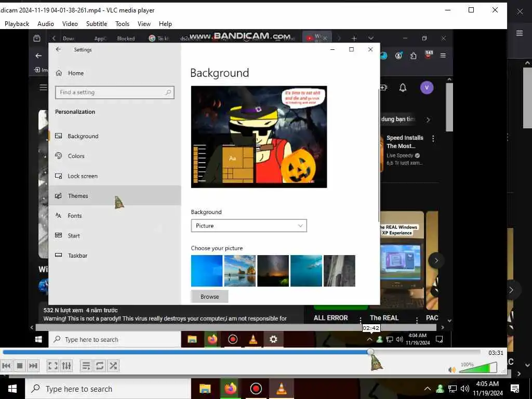In the video, select Fonts in the sidebar
The height and width of the screenshot is (399, 532).
[115, 216]
